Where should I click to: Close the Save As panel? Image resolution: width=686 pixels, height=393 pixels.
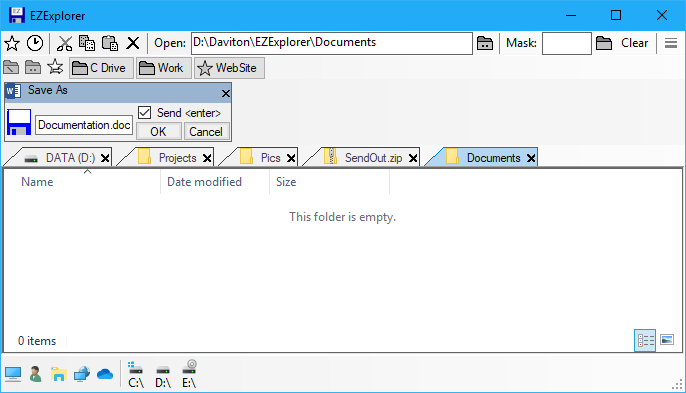click(226, 93)
